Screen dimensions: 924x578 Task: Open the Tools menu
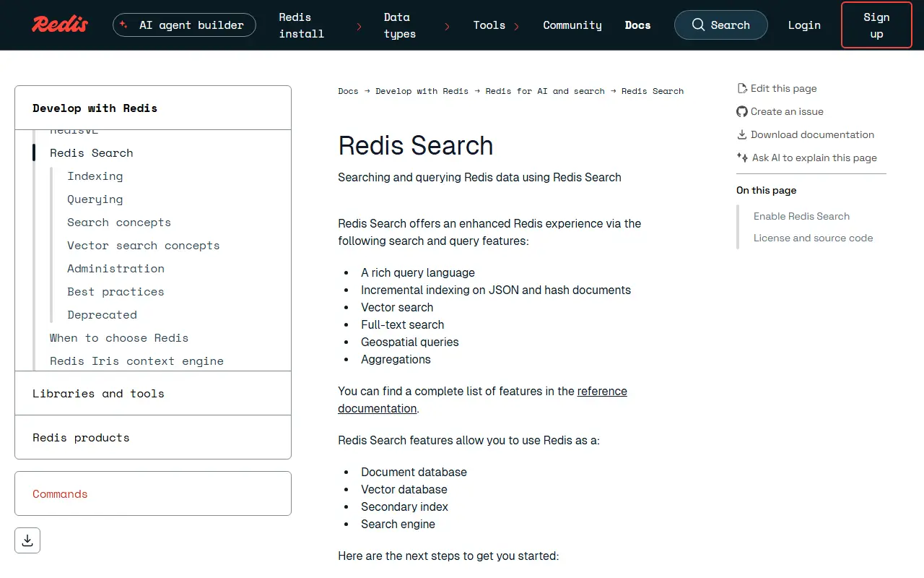click(x=489, y=25)
